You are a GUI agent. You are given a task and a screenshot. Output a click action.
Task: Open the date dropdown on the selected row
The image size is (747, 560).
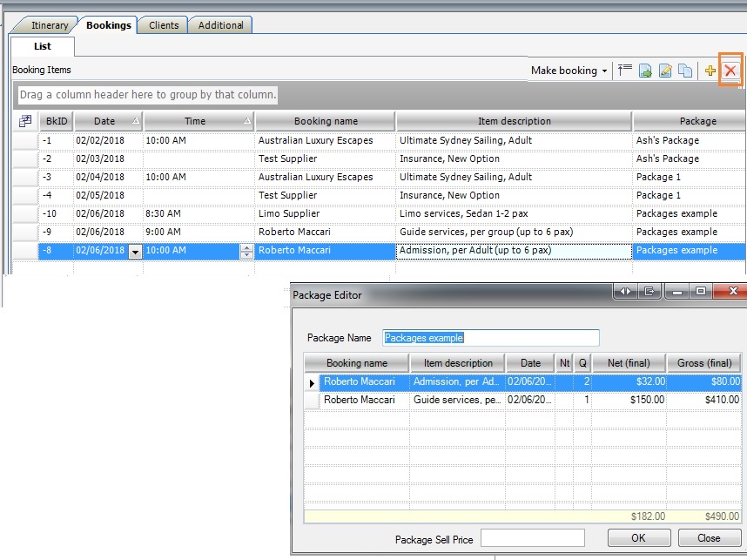click(x=135, y=251)
